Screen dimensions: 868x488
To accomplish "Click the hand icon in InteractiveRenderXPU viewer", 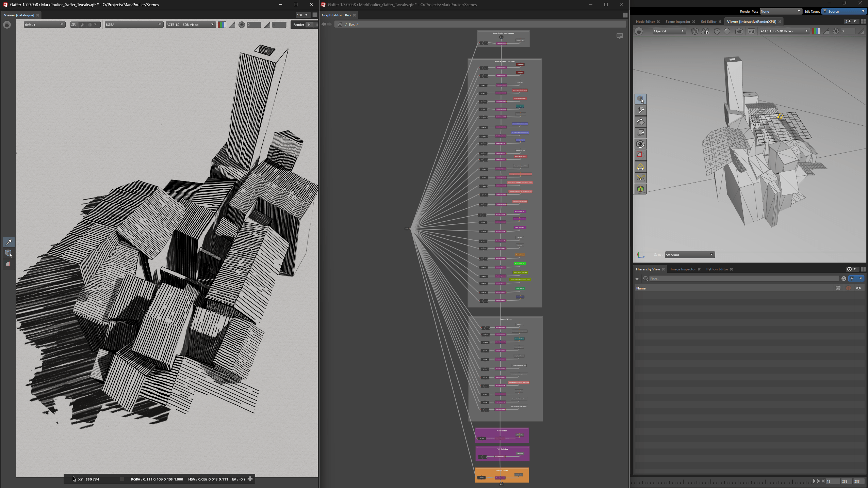I will (x=639, y=31).
